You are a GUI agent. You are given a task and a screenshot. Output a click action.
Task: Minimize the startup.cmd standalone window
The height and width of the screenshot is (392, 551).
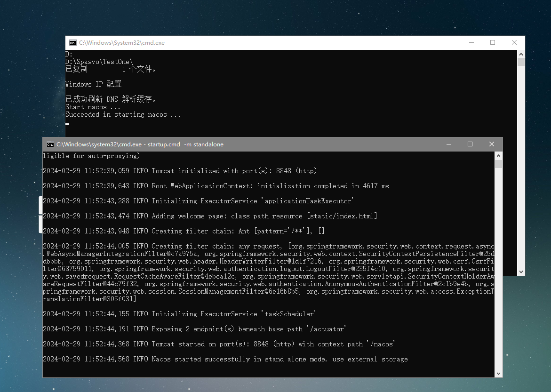[449, 144]
